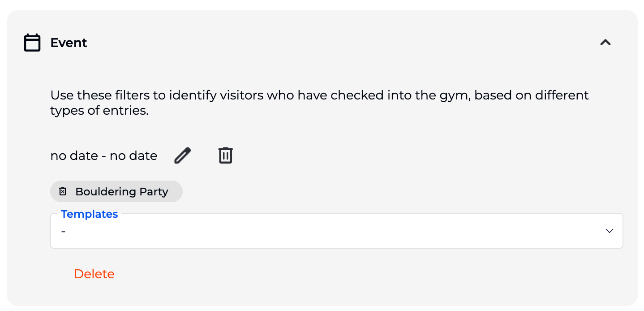The width and height of the screenshot is (644, 311).
Task: Open the Templates dropdown
Action: (336, 231)
